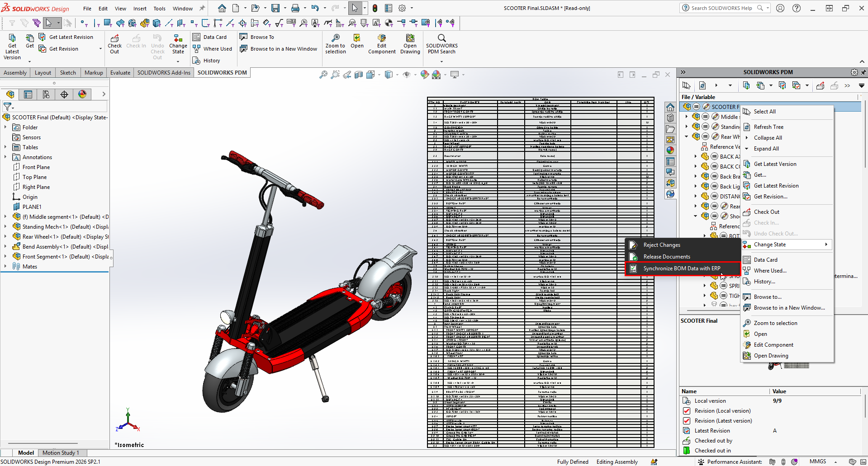Expand the Annotations node in the feature tree
This screenshot has width=868, height=466.
pyautogui.click(x=5, y=157)
